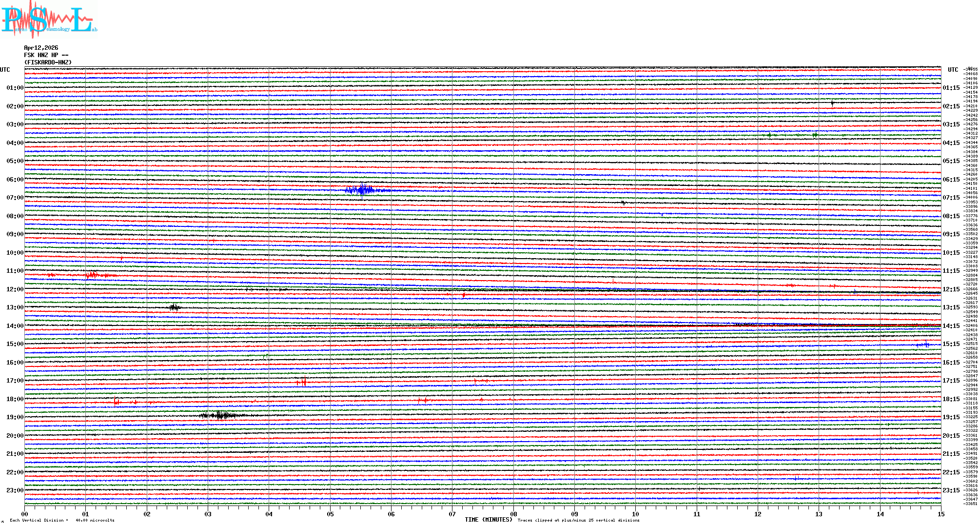Click the 15 minute tick label
Image resolution: width=980 pixels, height=527 pixels.
coord(941,514)
